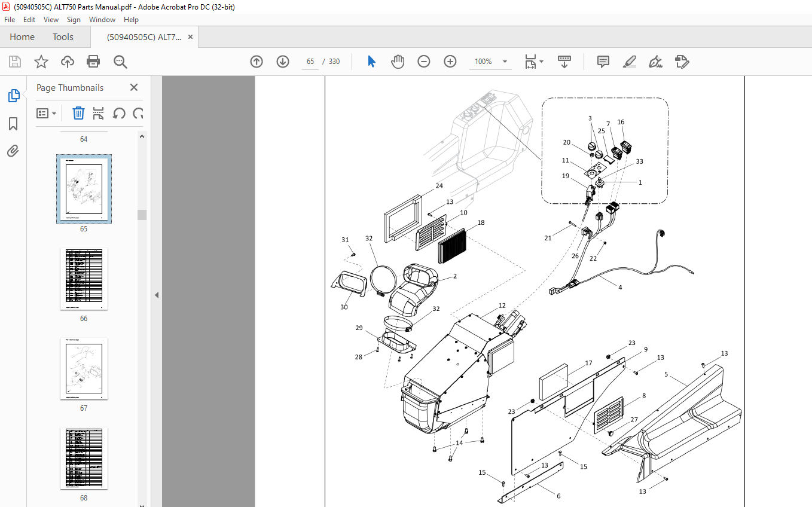This screenshot has height=507, width=812.
Task: Open the Attachments paperclip panel
Action: point(13,151)
